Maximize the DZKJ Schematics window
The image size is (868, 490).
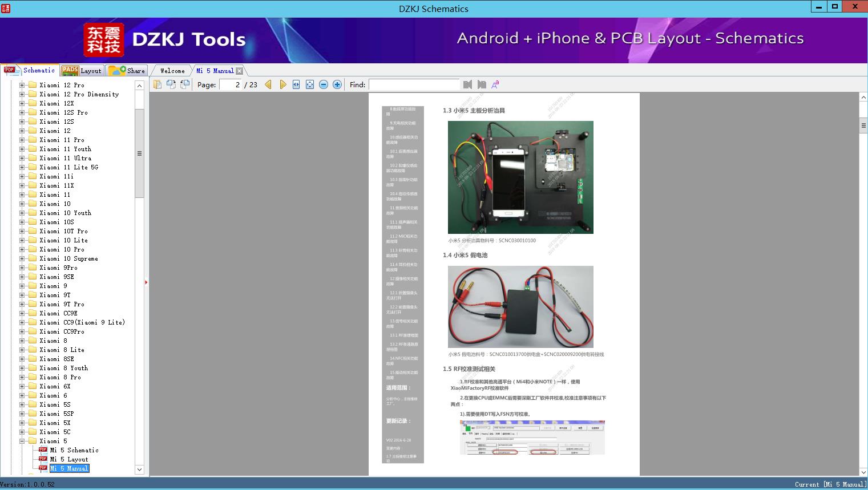pos(835,7)
